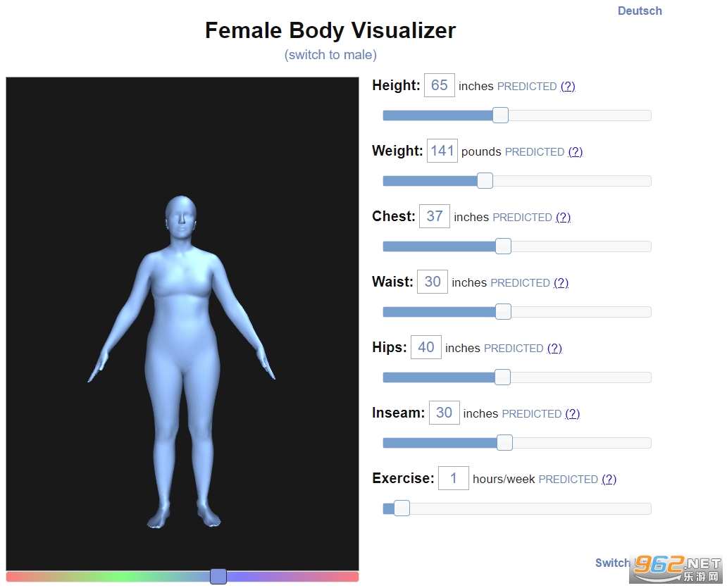Click the Inseam slider handle

coord(504,442)
